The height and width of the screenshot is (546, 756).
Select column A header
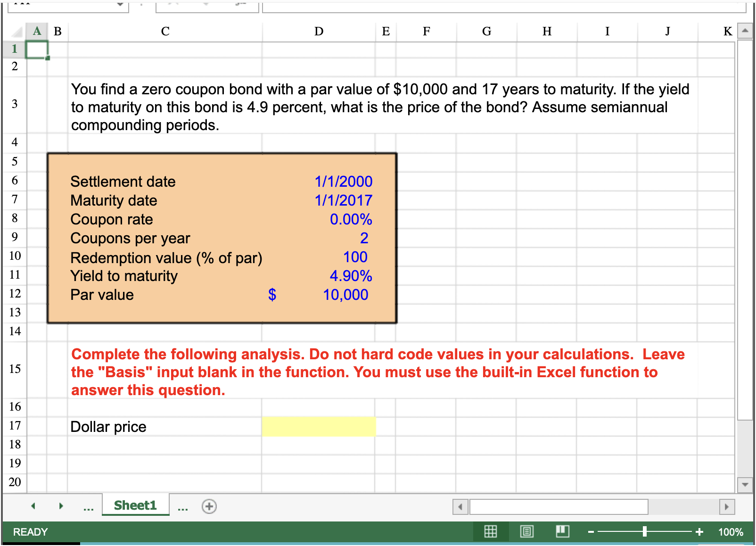pos(37,32)
